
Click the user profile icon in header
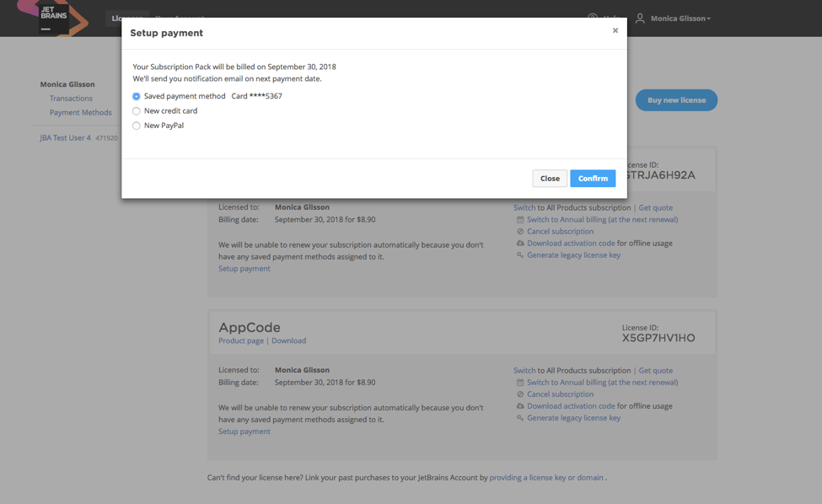click(640, 19)
